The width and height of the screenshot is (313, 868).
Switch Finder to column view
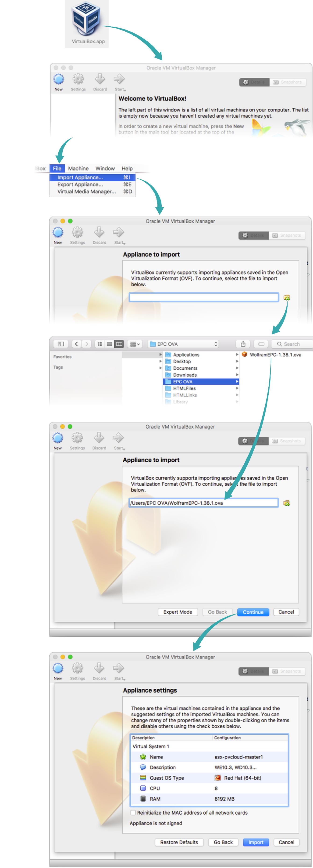tap(119, 344)
